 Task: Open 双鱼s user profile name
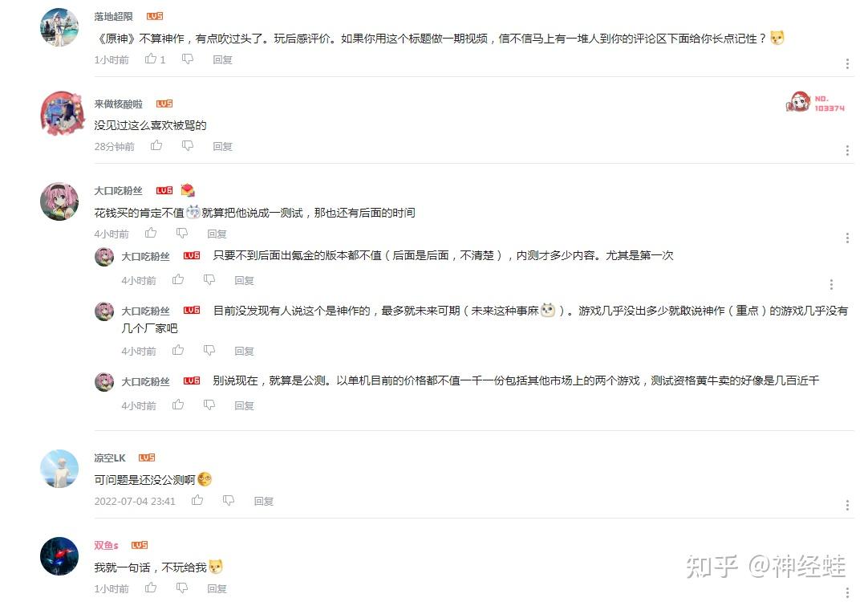106,546
